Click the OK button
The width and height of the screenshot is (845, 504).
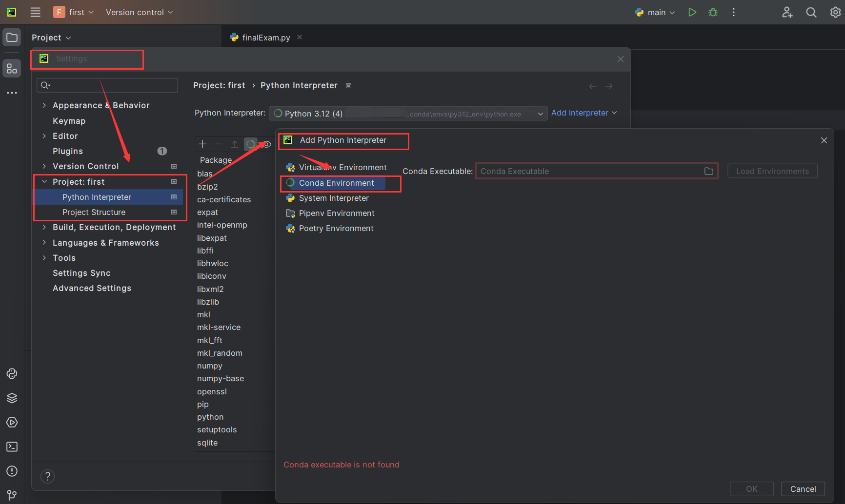pyautogui.click(x=751, y=489)
